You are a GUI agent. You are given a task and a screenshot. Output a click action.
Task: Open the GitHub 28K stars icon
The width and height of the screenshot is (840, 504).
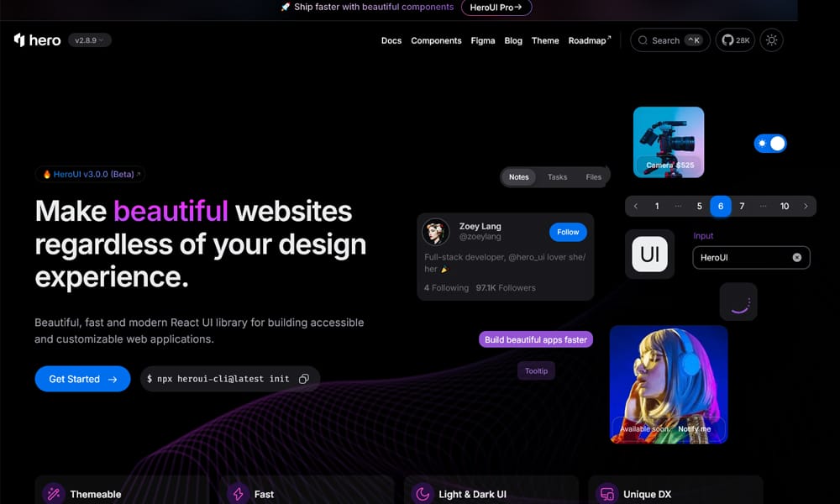[x=735, y=40]
